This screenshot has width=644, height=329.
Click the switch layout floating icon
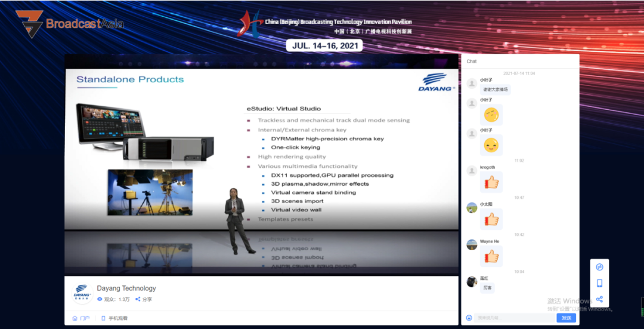point(599,267)
